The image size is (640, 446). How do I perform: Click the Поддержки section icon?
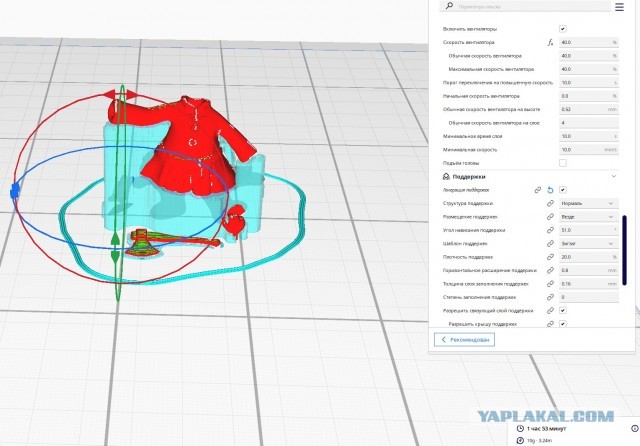(x=446, y=177)
